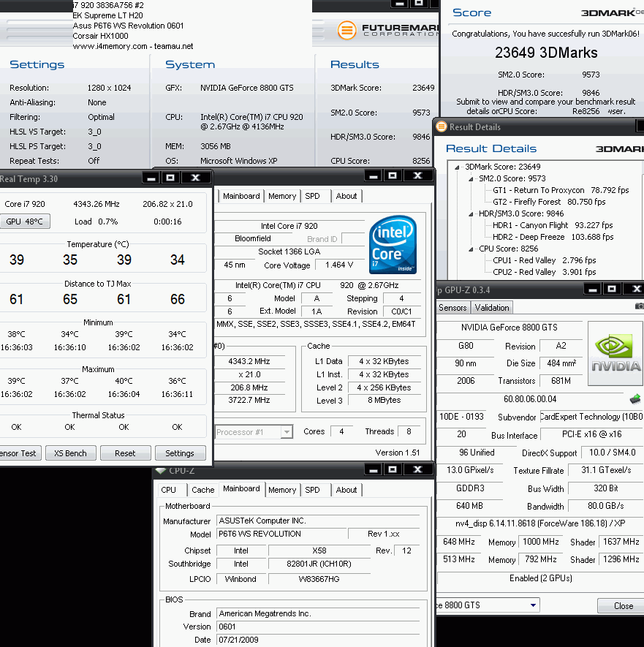Click the American Megatrends Inc. BIOS brand
The image size is (644, 647).
coord(318,613)
